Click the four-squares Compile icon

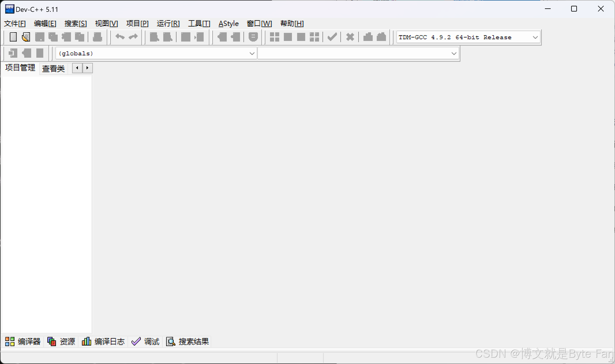pos(274,37)
